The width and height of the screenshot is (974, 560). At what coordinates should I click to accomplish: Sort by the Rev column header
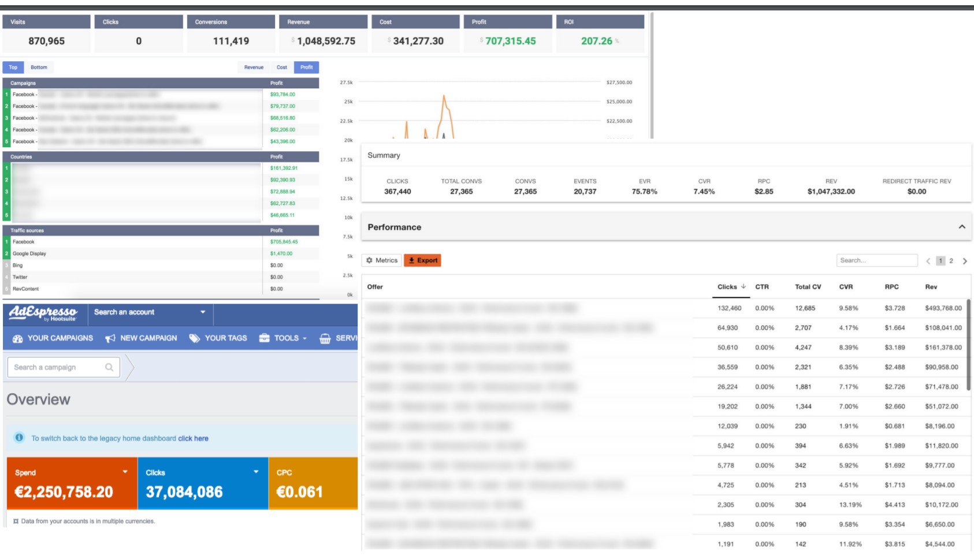coord(931,287)
